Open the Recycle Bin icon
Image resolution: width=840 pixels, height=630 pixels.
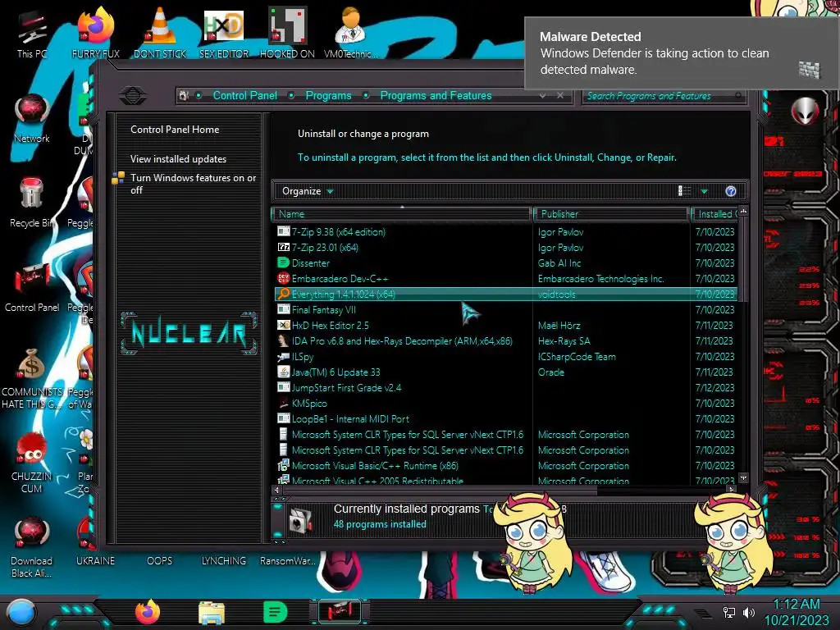[32, 203]
